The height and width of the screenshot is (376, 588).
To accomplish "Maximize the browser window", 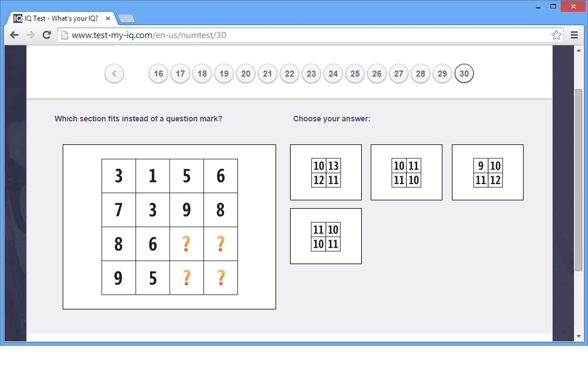I will [x=553, y=6].
